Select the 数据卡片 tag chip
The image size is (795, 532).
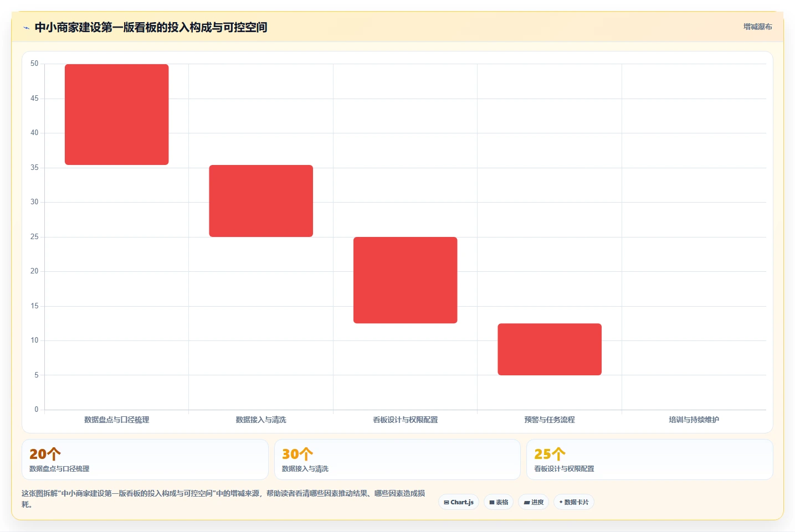[574, 502]
